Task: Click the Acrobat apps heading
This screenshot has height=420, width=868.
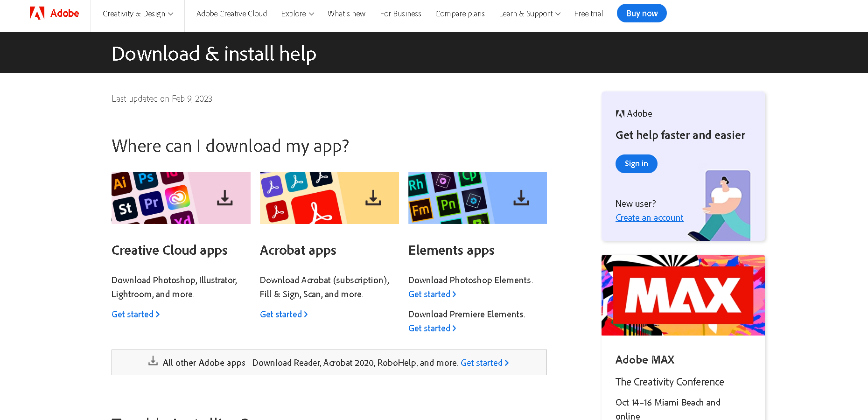Action: click(x=298, y=251)
